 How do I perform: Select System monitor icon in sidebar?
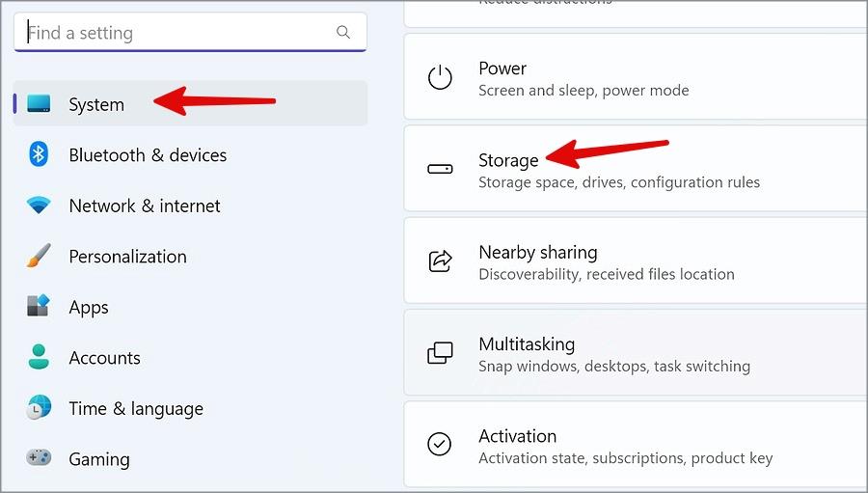point(39,103)
